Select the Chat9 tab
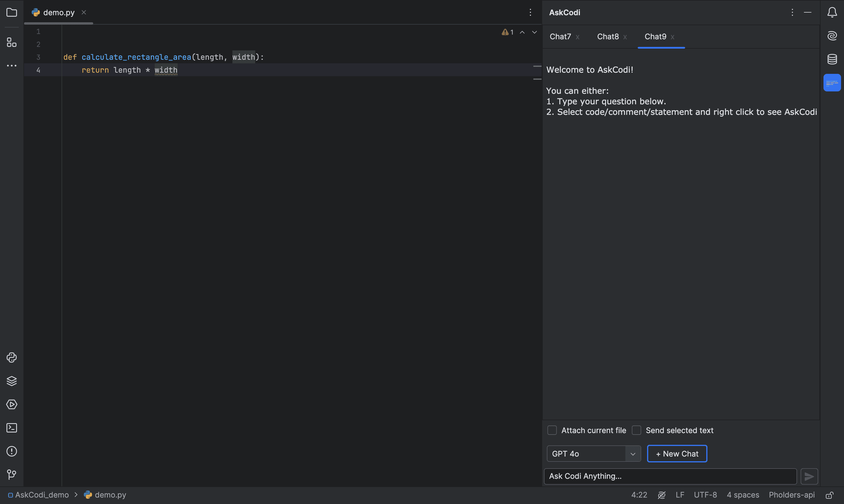The width and height of the screenshot is (844, 504). pyautogui.click(x=655, y=37)
